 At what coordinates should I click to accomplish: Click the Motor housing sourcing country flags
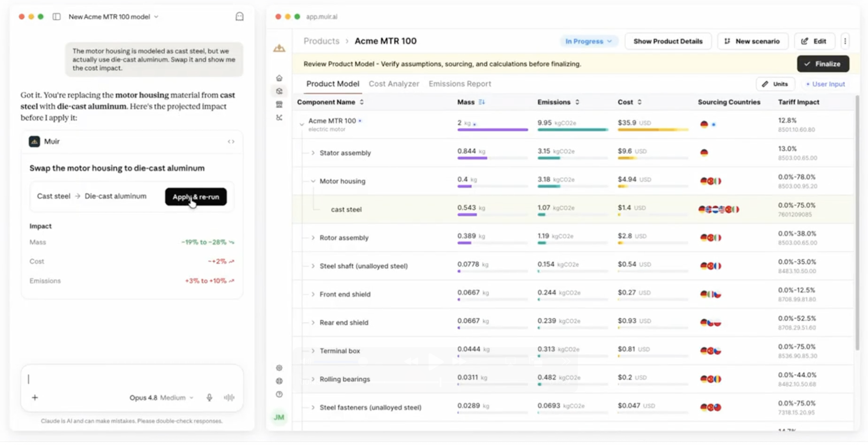pyautogui.click(x=710, y=181)
